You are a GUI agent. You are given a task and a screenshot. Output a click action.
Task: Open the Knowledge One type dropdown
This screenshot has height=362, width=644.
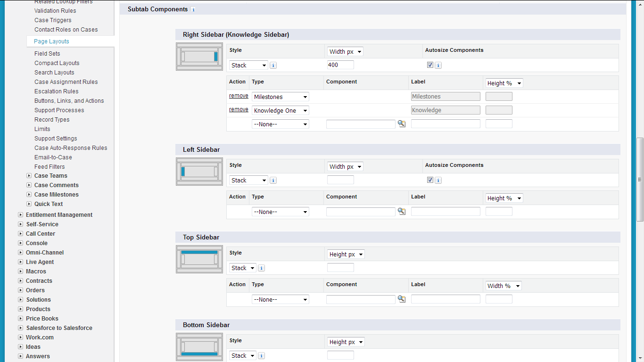[281, 111]
